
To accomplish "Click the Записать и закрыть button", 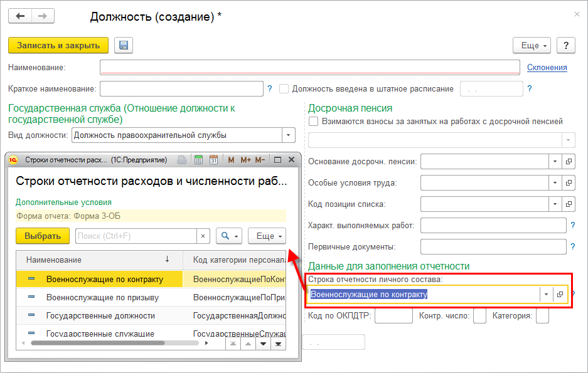I will [58, 45].
